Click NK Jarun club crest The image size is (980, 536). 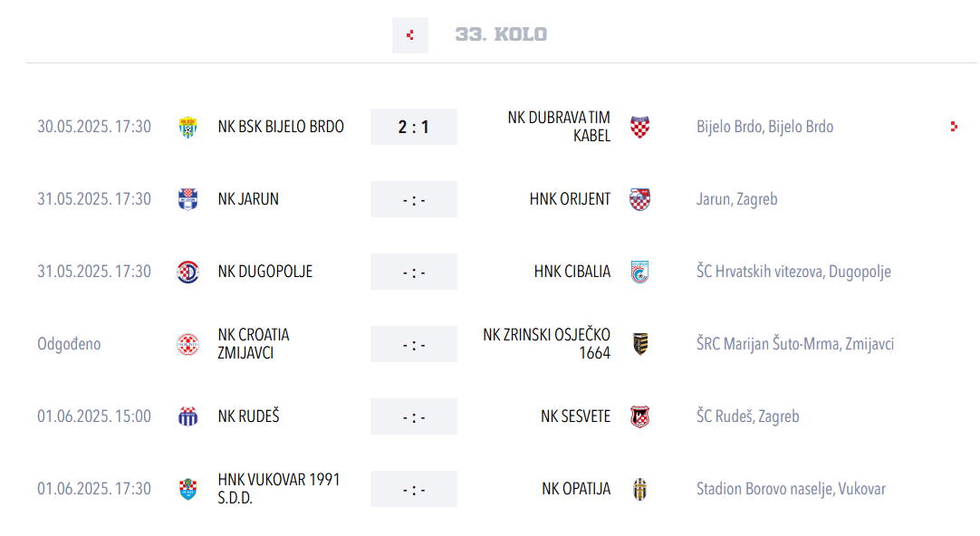[x=187, y=199]
